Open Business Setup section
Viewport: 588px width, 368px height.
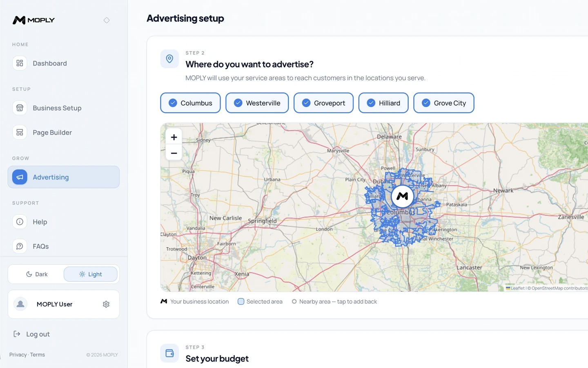click(x=64, y=108)
